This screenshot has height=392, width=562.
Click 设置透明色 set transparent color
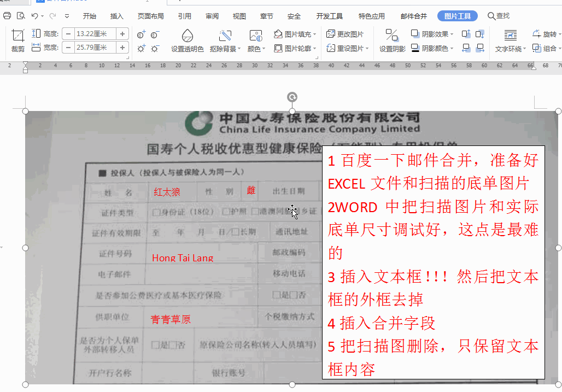point(187,41)
